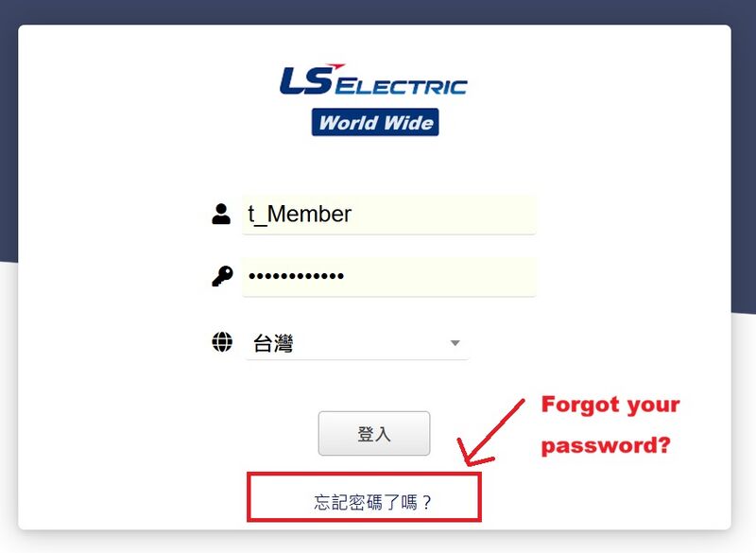
Task: Click the password dots inside the field
Action: click(x=296, y=276)
